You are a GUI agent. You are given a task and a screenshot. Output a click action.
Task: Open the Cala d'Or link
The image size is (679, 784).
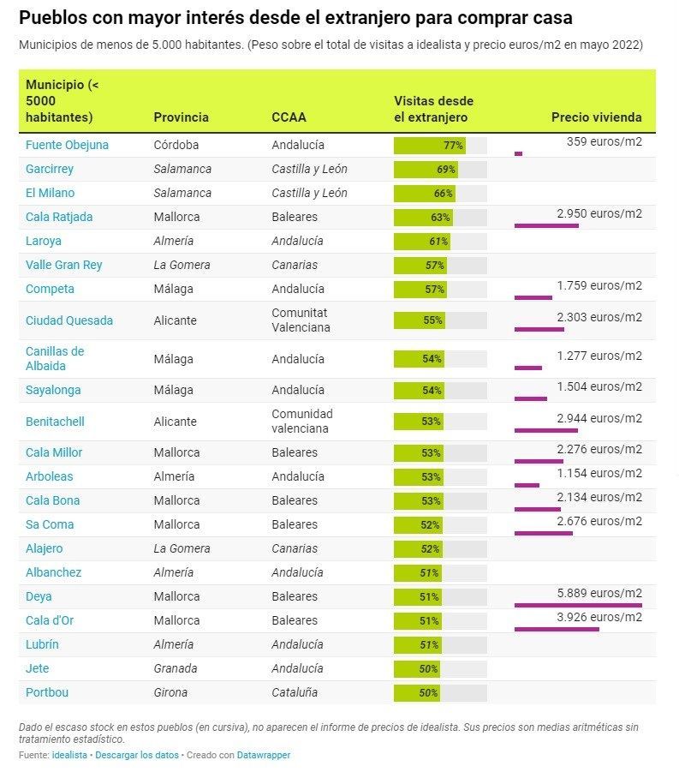(50, 620)
